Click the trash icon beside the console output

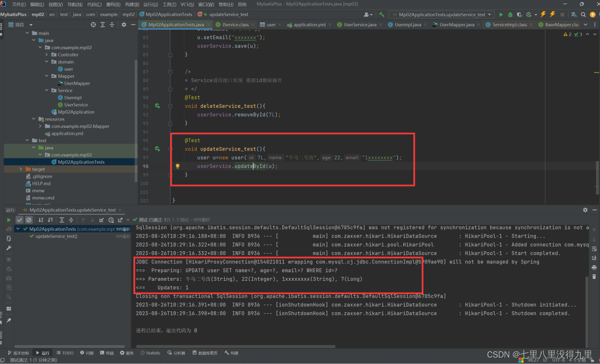pos(594,276)
